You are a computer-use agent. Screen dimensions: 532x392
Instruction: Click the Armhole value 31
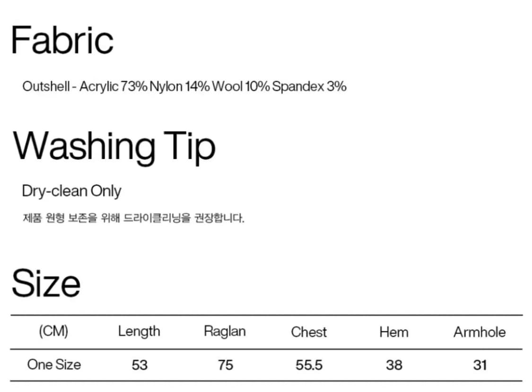[480, 365]
